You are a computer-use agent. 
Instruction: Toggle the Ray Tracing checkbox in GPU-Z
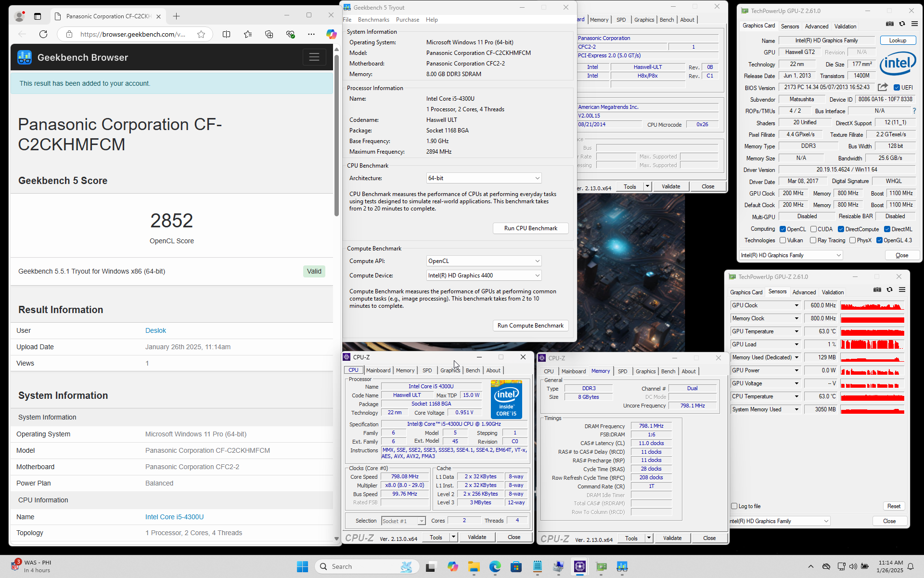point(813,240)
